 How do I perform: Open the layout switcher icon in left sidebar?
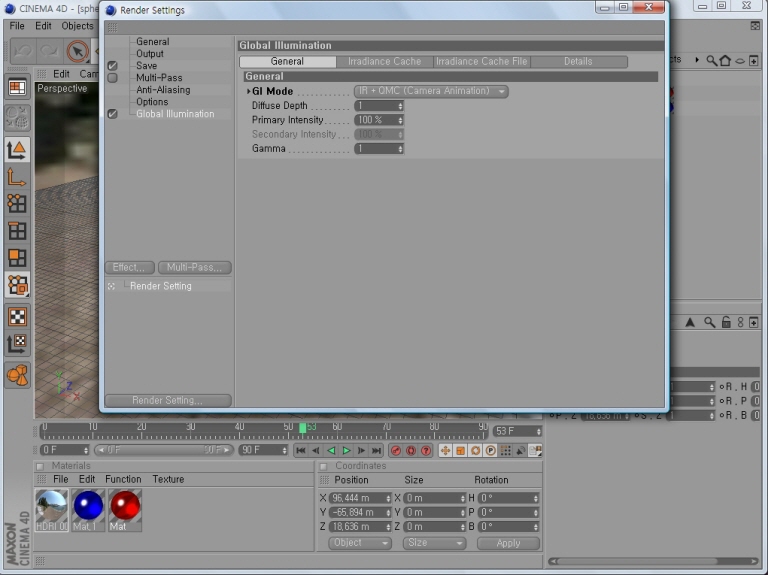(17, 88)
